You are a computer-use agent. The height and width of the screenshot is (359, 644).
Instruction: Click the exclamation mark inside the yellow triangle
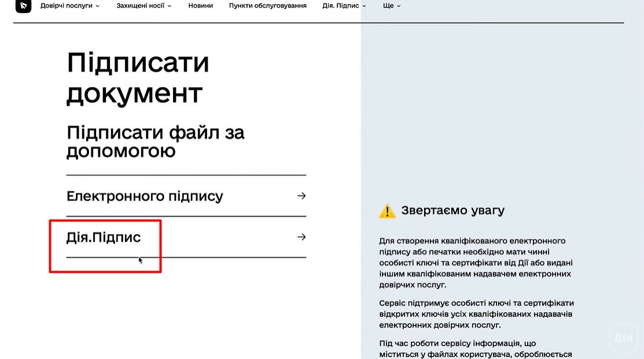[387, 211]
